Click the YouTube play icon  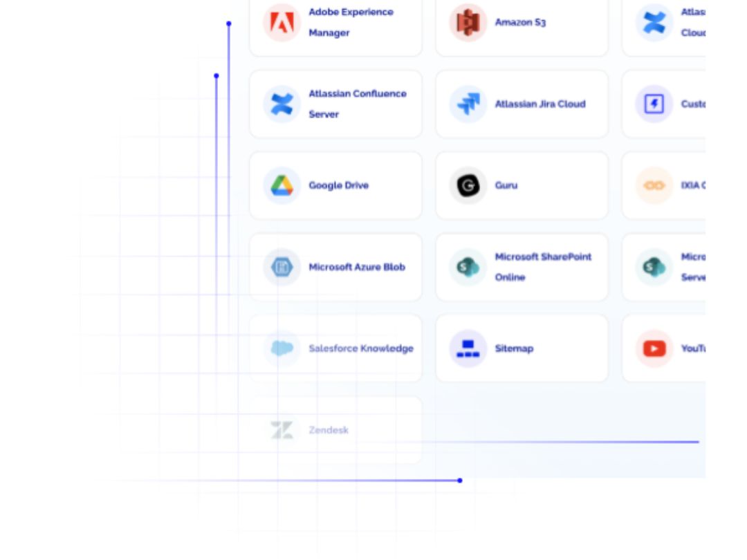tap(654, 348)
